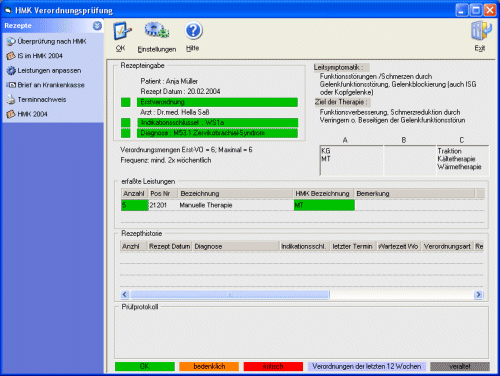Minimize the HMK Verordnungsprüfung window
Image resolution: width=500 pixels, height=376 pixels.
[x=462, y=10]
